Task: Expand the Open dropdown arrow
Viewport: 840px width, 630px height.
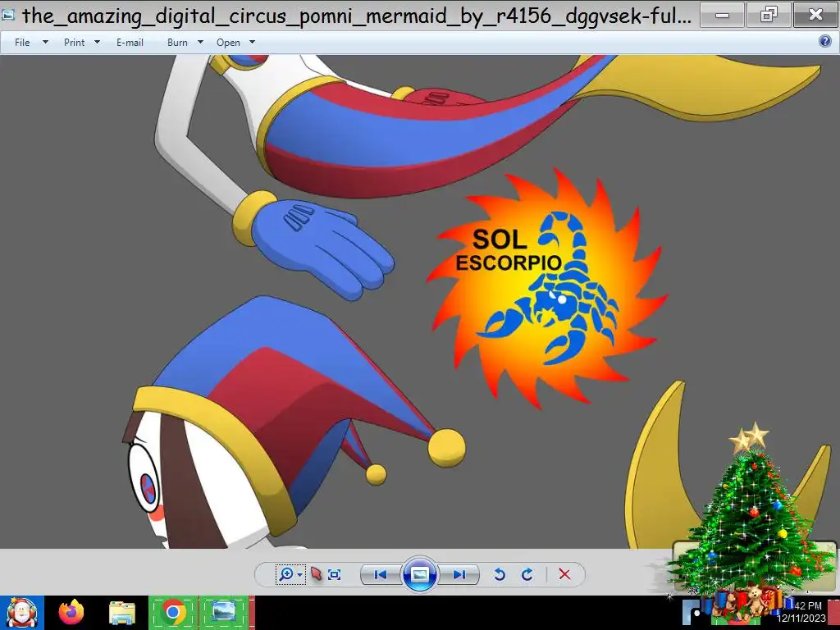Action: [253, 42]
